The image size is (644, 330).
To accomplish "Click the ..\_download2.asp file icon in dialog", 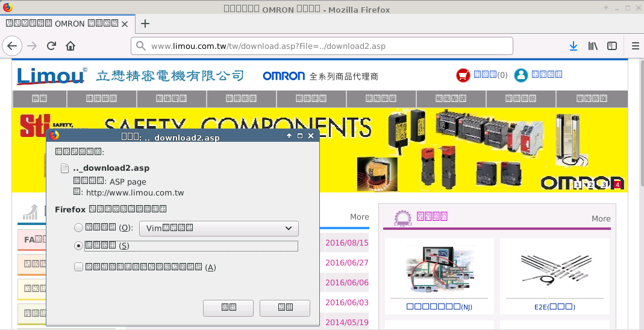I will click(x=64, y=168).
